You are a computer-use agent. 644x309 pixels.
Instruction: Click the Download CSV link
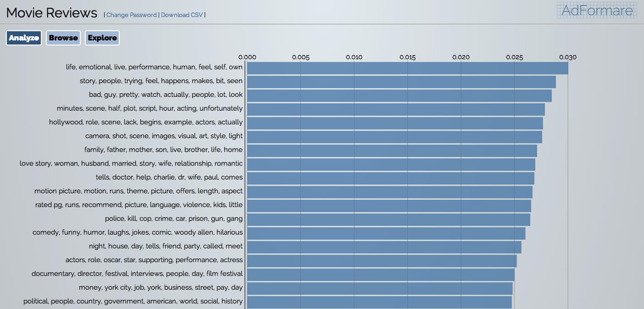pyautogui.click(x=182, y=15)
